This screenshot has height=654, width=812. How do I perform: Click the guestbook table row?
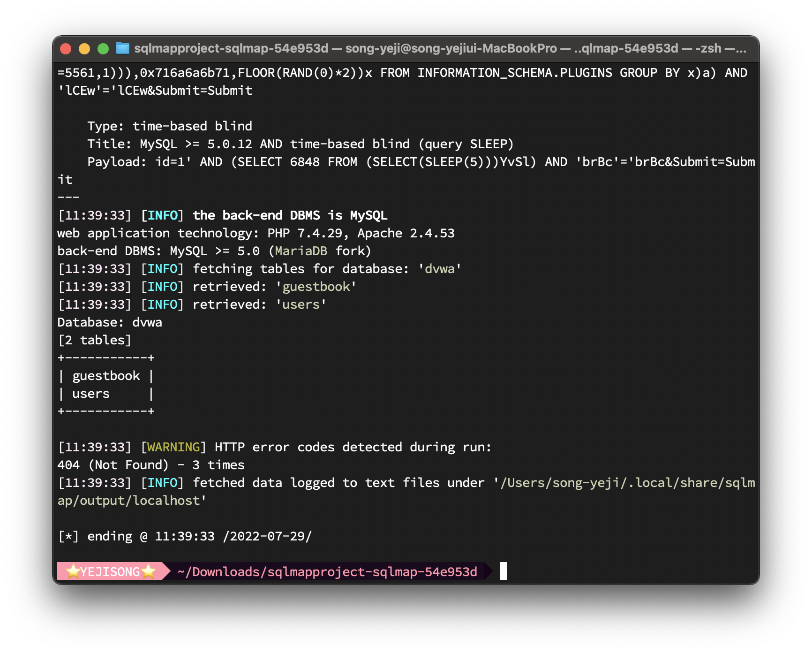click(x=106, y=376)
